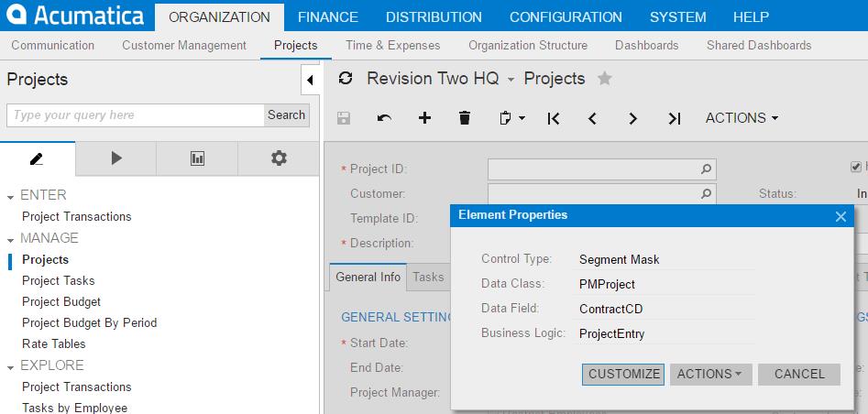Switch to Shared Dashboards submenu

(759, 46)
